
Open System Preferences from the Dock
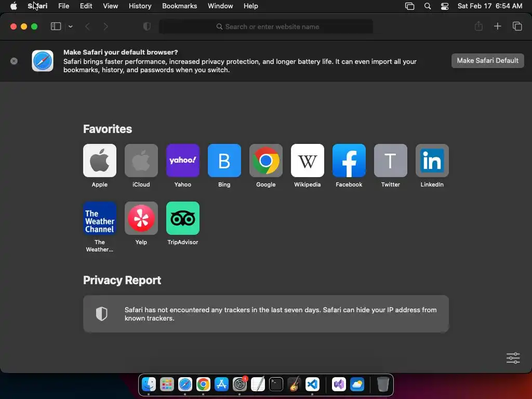pyautogui.click(x=240, y=384)
